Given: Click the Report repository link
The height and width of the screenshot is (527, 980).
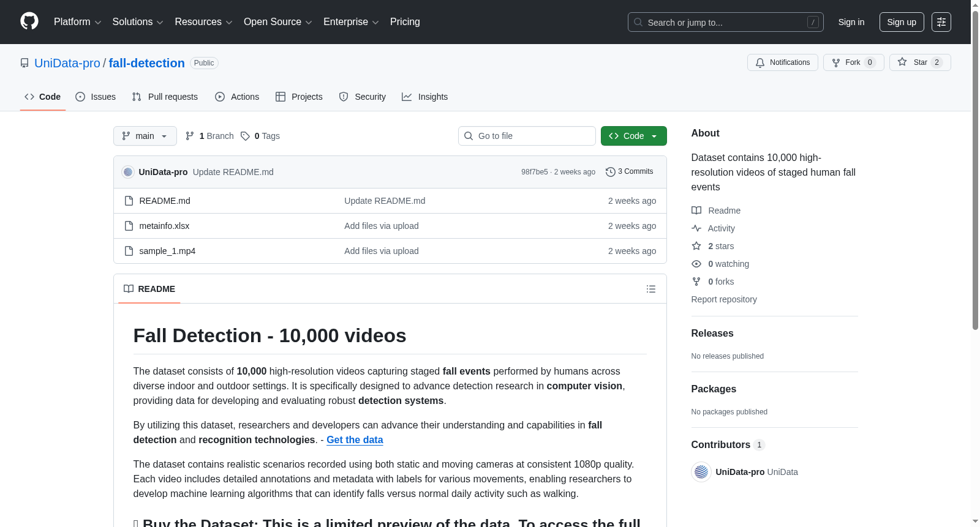Looking at the screenshot, I should click(724, 299).
